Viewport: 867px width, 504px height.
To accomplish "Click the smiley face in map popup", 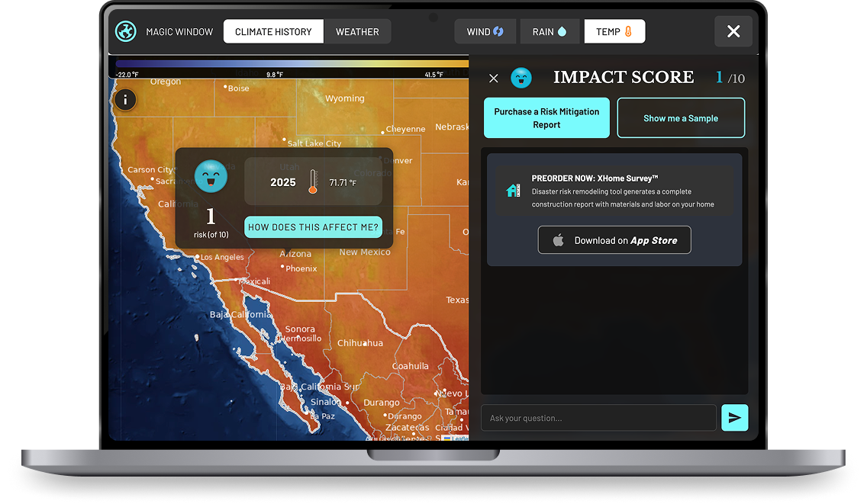I will click(x=211, y=176).
